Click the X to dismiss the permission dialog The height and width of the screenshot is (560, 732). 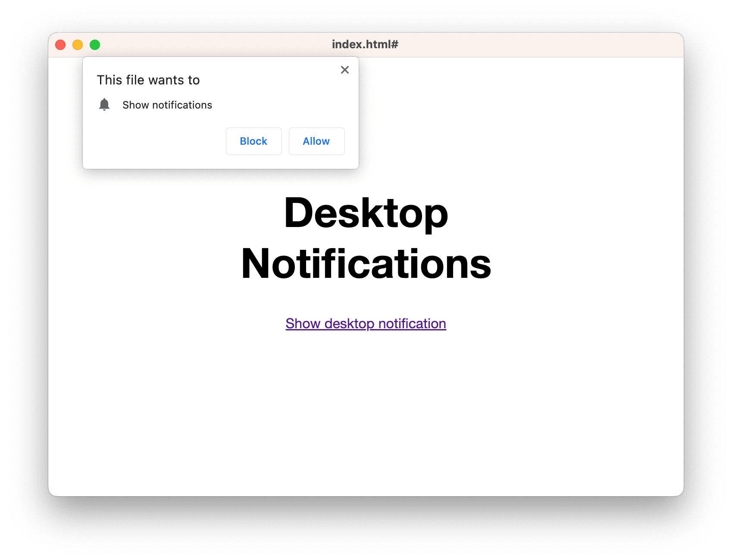click(x=344, y=69)
